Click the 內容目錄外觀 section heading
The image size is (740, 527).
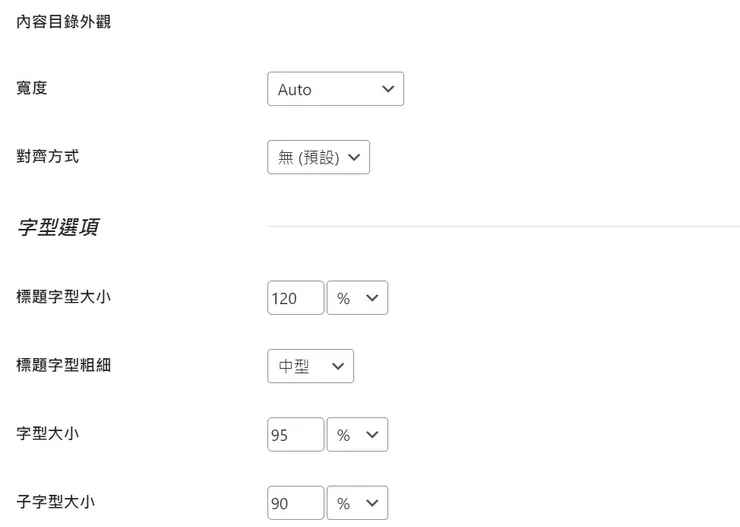[64, 21]
